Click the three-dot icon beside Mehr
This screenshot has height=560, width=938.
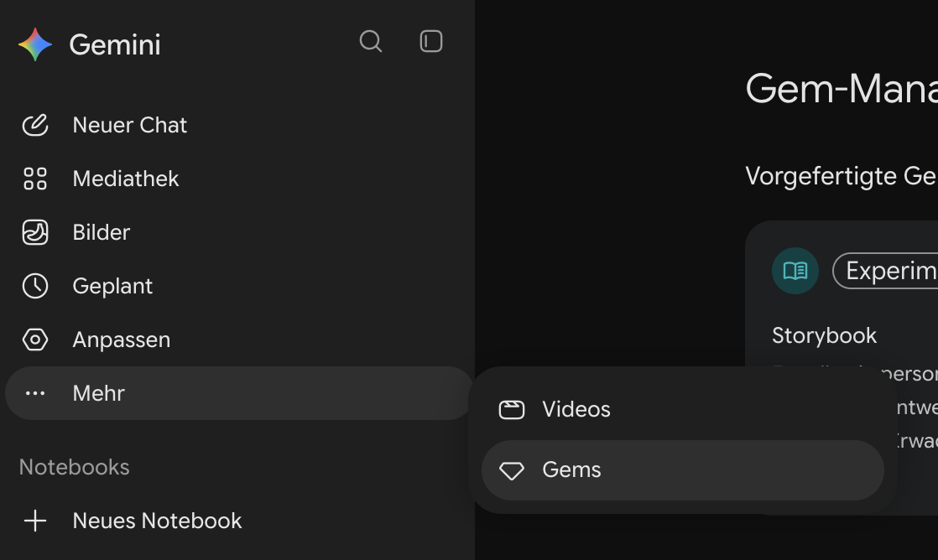[35, 393]
